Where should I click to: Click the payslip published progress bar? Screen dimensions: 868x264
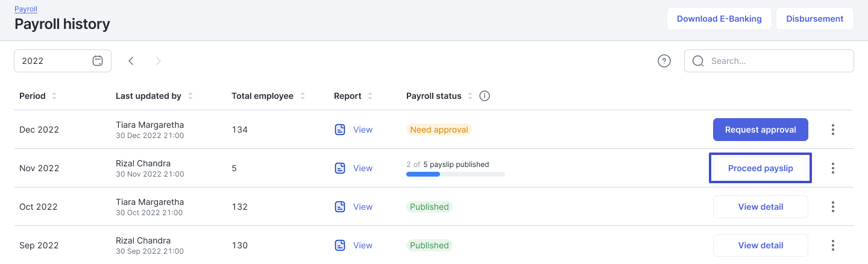[x=455, y=174]
